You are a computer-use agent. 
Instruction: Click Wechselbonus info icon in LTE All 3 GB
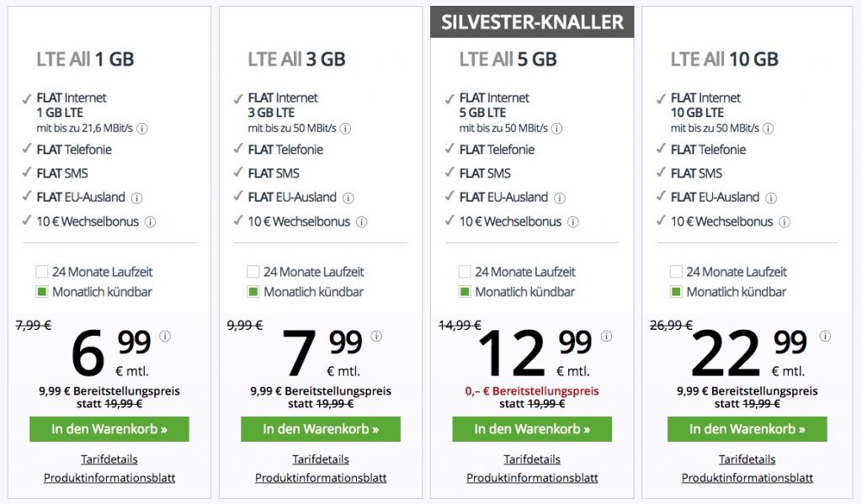[x=362, y=222]
